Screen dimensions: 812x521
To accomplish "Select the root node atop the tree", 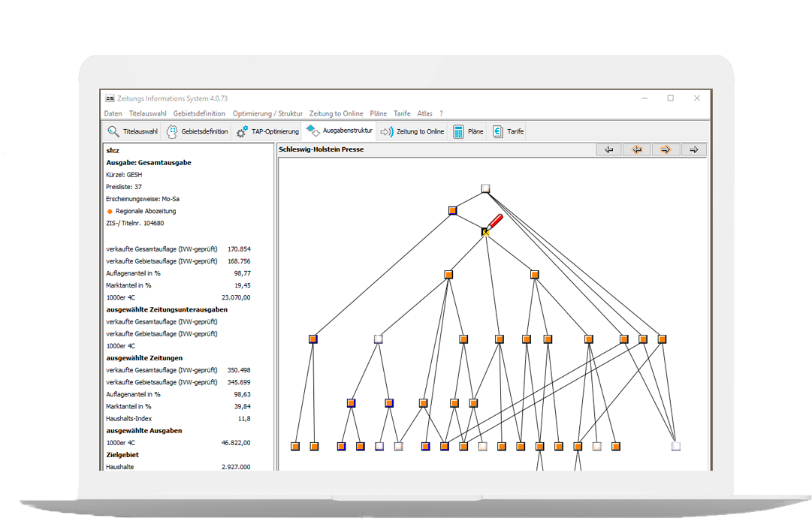I will tap(485, 188).
